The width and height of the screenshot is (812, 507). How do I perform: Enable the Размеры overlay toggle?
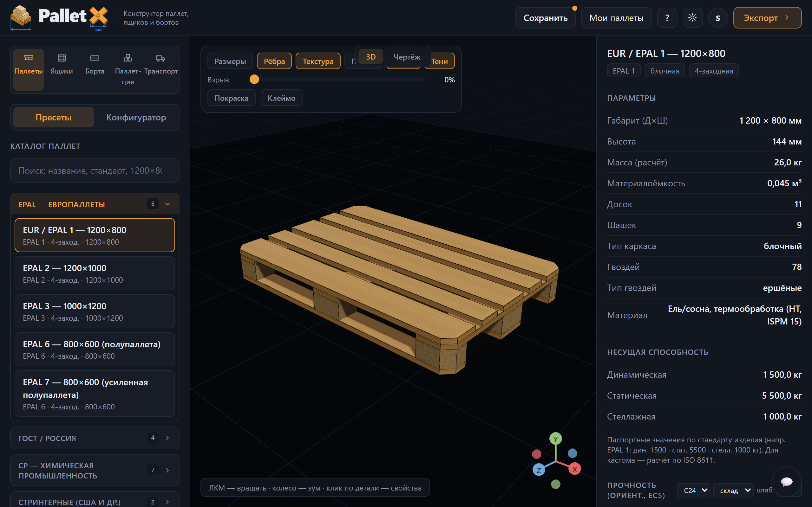(x=230, y=61)
